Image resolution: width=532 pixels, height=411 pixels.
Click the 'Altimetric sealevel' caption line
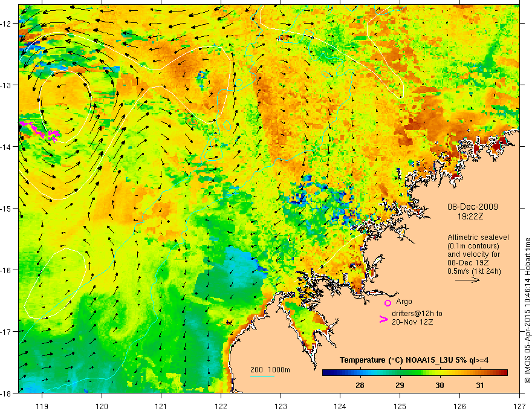(x=478, y=238)
